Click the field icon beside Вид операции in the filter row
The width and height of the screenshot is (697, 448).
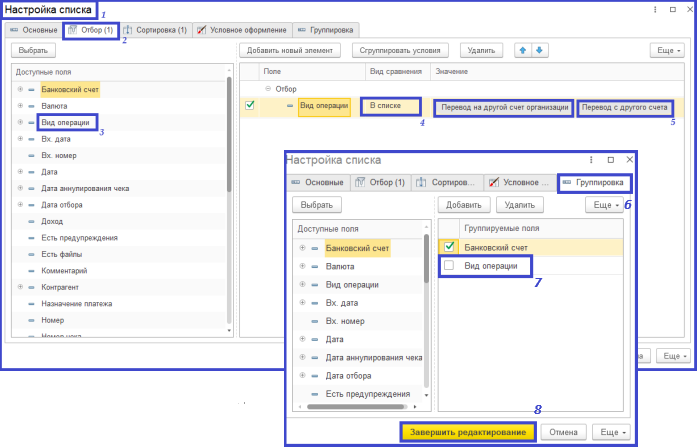coord(290,105)
